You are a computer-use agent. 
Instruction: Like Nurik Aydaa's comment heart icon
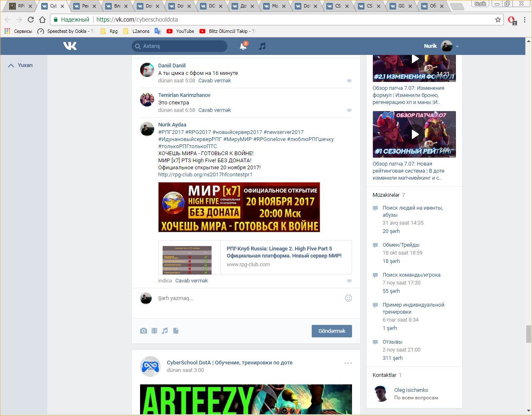pyautogui.click(x=349, y=281)
